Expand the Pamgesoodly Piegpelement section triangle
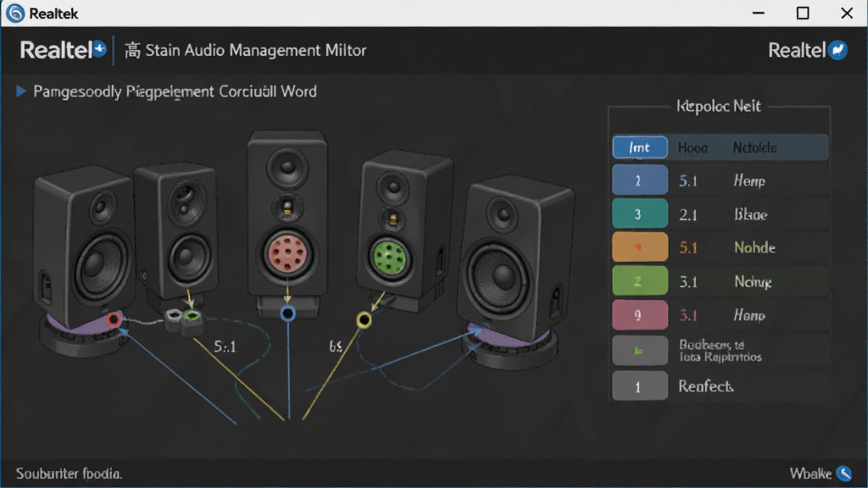The width and height of the screenshot is (868, 488). coord(21,91)
